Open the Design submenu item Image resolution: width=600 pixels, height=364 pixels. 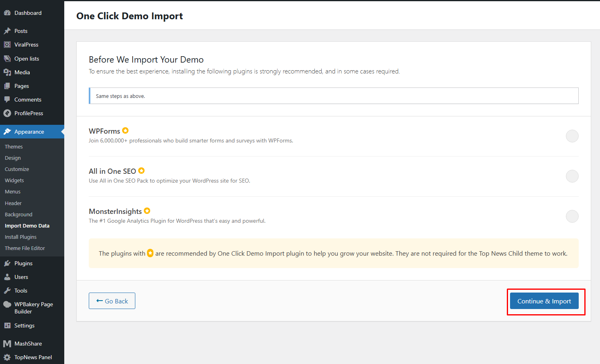(x=13, y=158)
